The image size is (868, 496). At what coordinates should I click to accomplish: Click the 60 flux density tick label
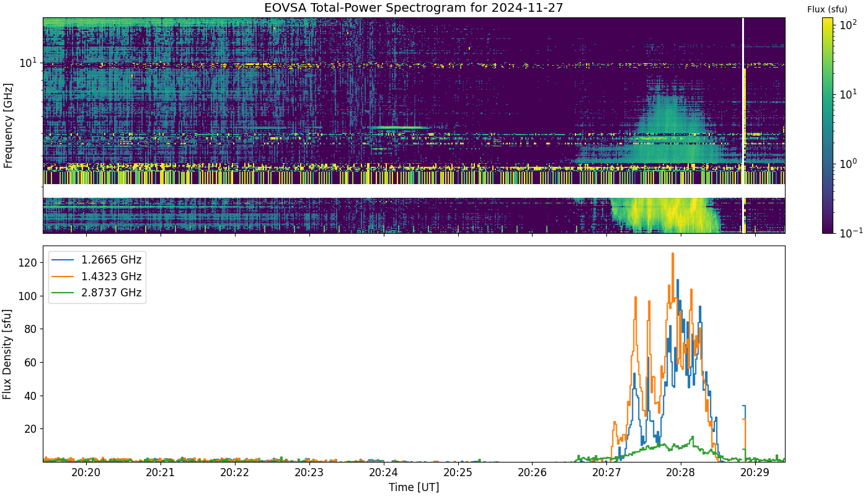pyautogui.click(x=31, y=363)
